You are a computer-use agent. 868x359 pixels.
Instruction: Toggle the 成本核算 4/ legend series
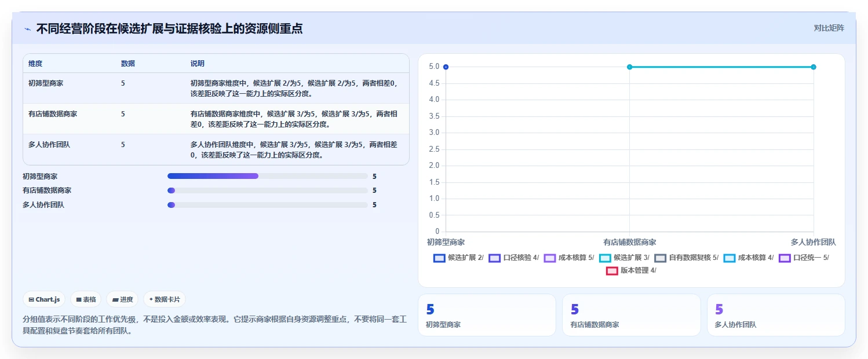749,258
